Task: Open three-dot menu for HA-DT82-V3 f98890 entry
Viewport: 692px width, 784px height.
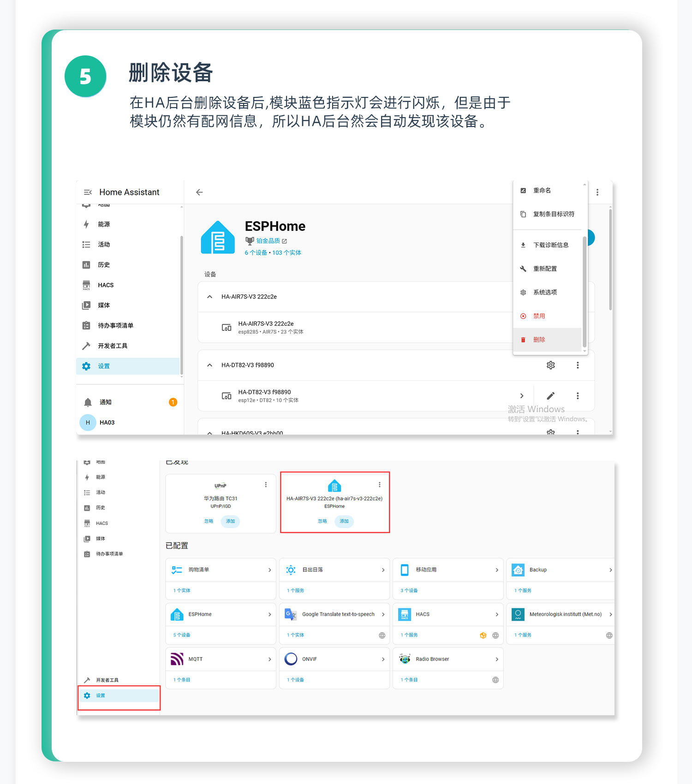Action: pos(578,365)
